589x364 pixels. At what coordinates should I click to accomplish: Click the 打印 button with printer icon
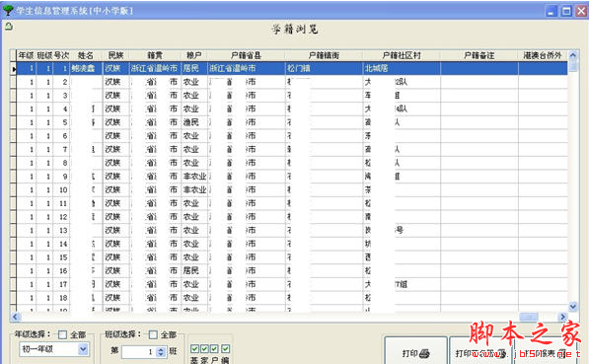(415, 353)
